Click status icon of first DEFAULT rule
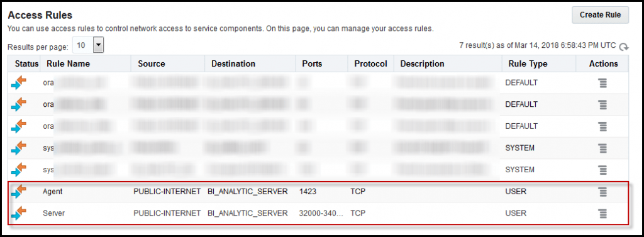This screenshot has height=237, width=644. (18, 83)
